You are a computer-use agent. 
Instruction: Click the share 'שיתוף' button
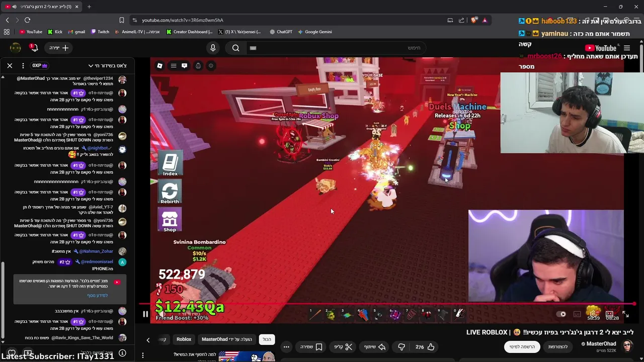click(x=374, y=347)
